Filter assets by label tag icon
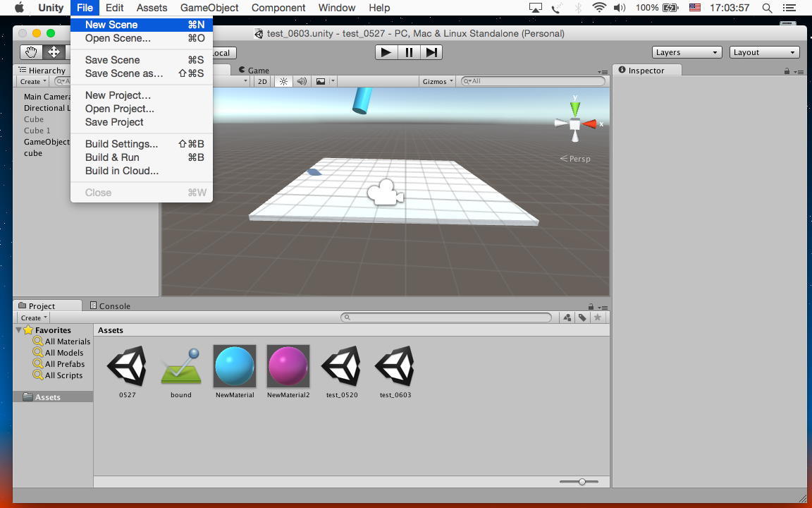 click(x=583, y=317)
